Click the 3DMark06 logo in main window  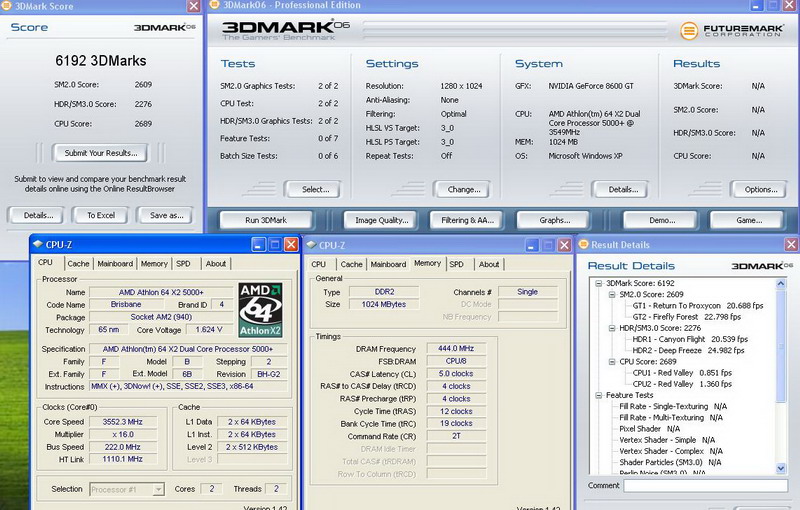coord(286,30)
